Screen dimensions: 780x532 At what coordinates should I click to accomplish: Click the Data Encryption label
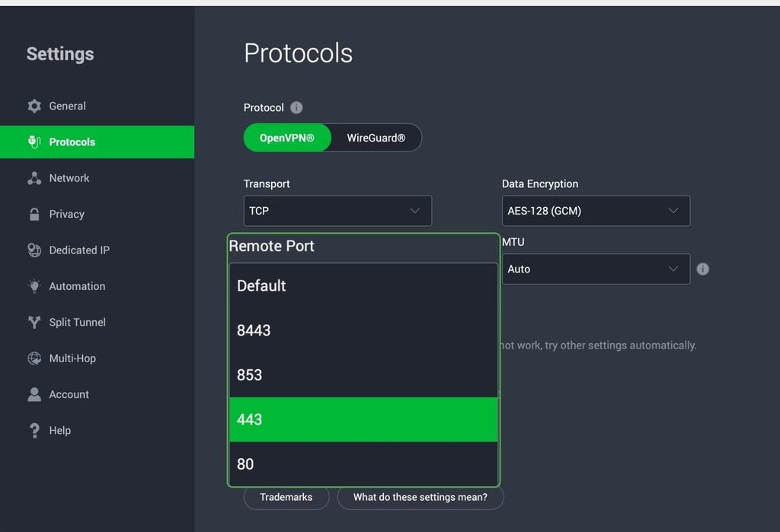pos(540,184)
